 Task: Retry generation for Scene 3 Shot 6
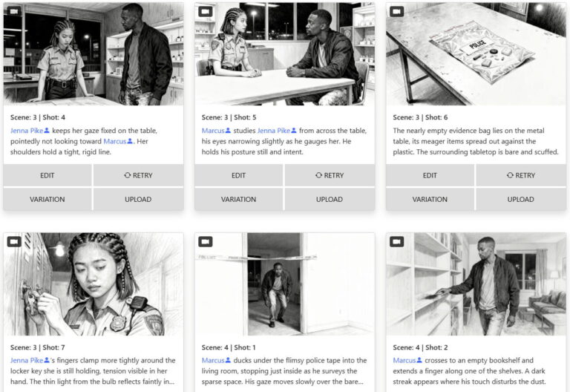tap(520, 175)
